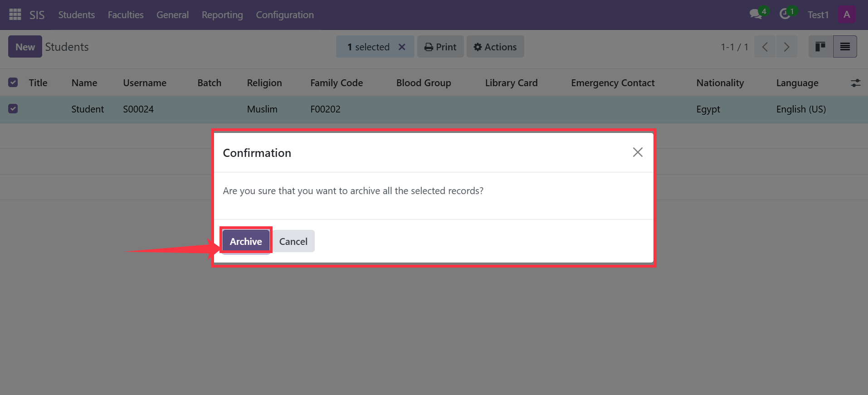Close the Confirmation dialog with X
Viewport: 868px width, 395px height.
click(x=638, y=152)
